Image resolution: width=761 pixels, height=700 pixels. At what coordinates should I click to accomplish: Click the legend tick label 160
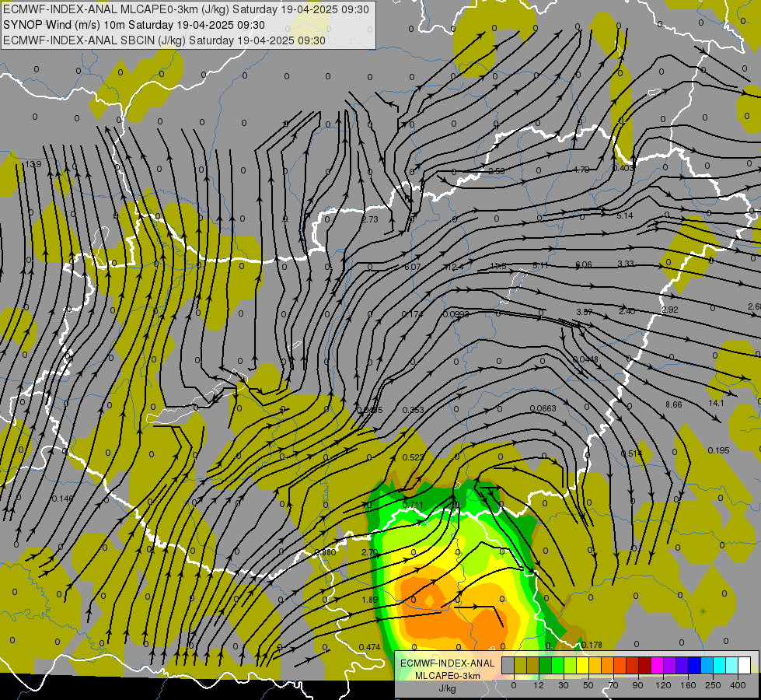coord(688,685)
